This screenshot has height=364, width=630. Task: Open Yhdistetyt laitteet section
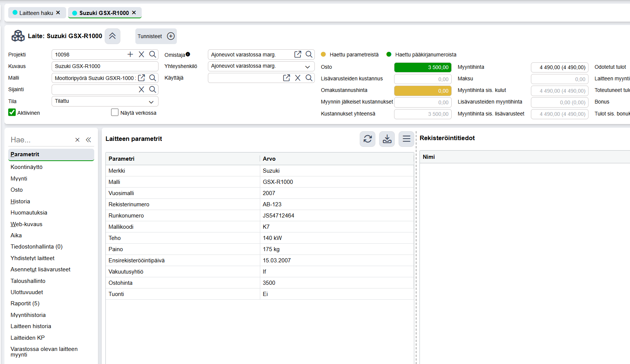coord(33,258)
